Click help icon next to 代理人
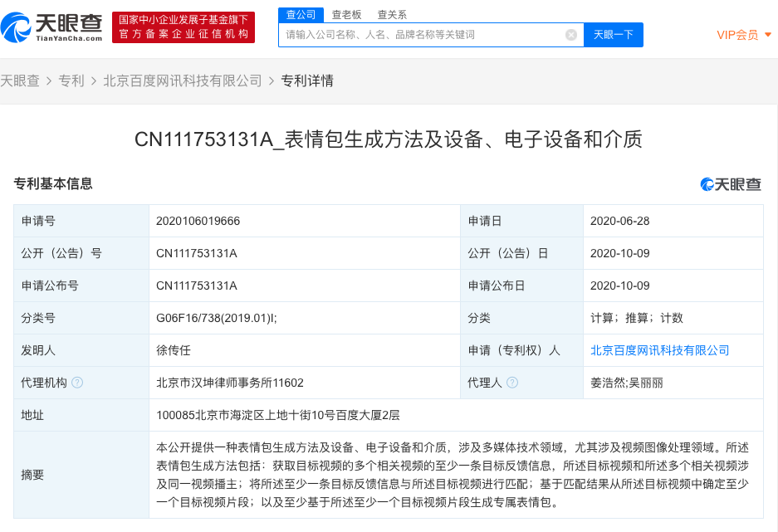The image size is (778, 532). (512, 383)
